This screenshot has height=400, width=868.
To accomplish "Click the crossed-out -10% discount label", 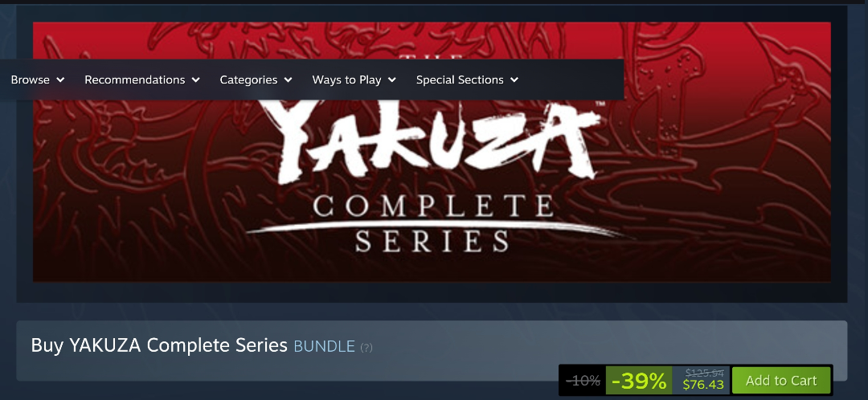I will [x=583, y=381].
